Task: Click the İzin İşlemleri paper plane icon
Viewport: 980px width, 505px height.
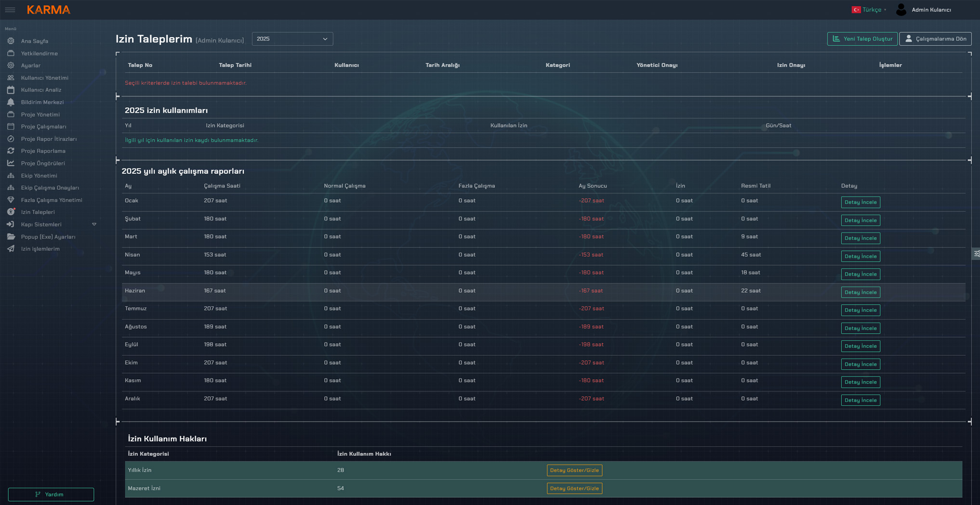Action: [11, 249]
